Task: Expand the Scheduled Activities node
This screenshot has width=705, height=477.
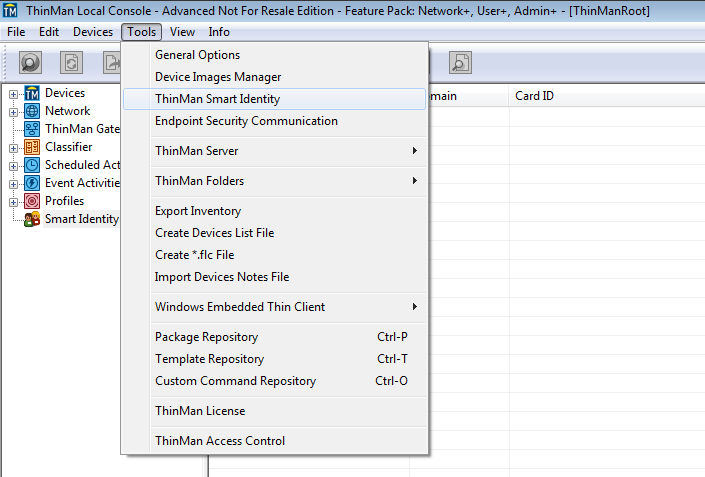Action: pos(13,166)
